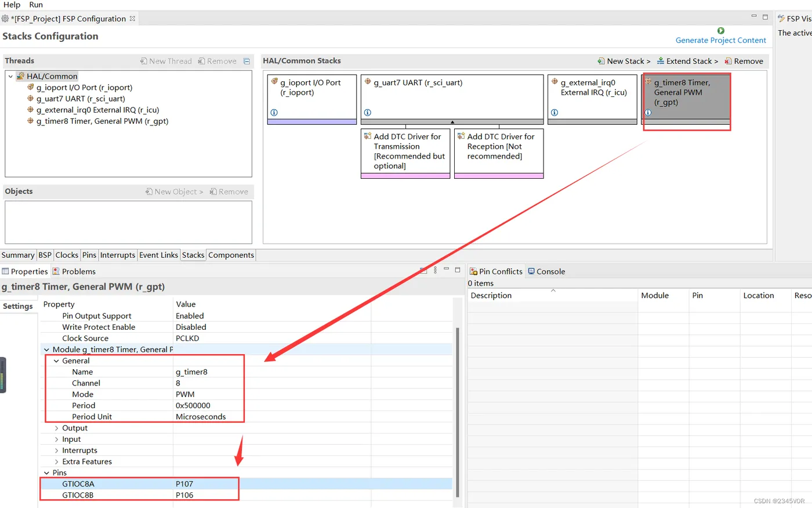The width and height of the screenshot is (812, 508).
Task: Click the Clock Source value PCLKD
Action: click(x=187, y=338)
